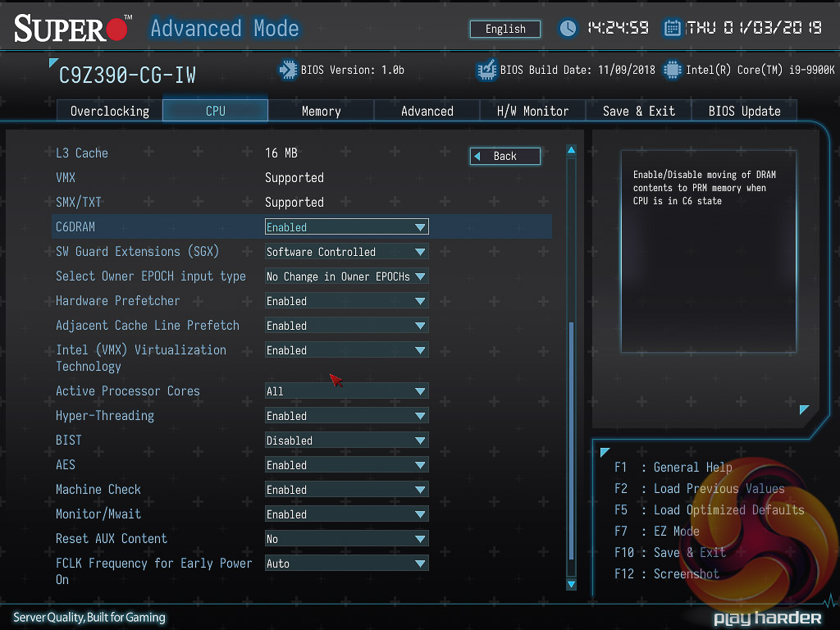This screenshot has height=630, width=840.
Task: Click the English language button
Action: 505,29
